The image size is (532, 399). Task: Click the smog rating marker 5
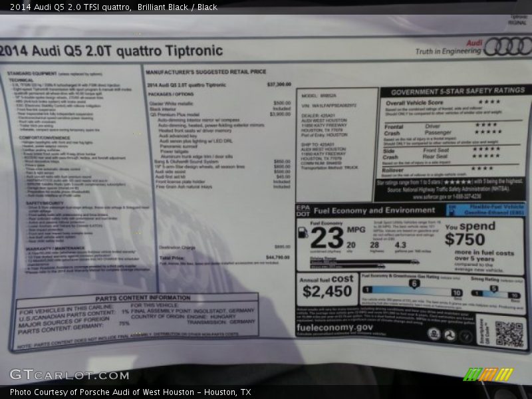coord(493,289)
